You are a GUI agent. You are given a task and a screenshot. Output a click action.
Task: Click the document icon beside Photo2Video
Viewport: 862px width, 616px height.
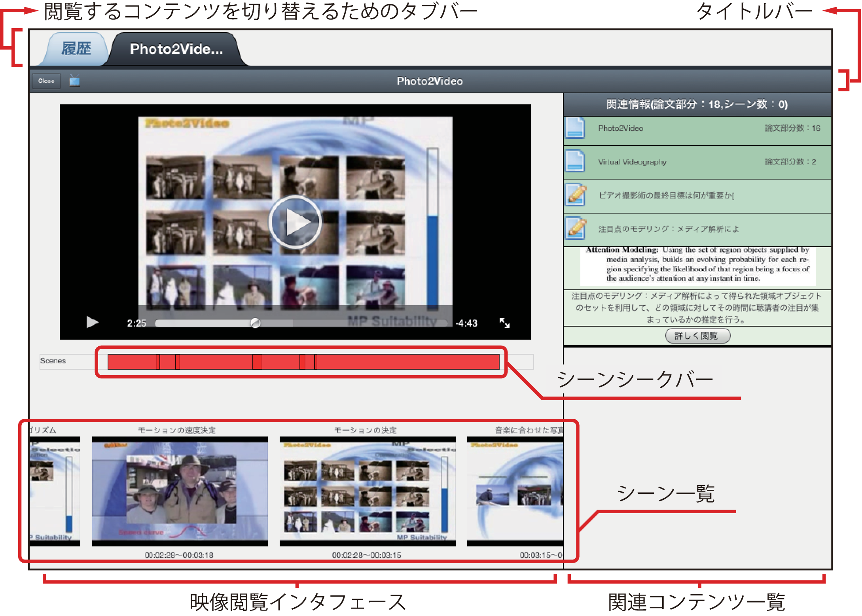pos(575,128)
